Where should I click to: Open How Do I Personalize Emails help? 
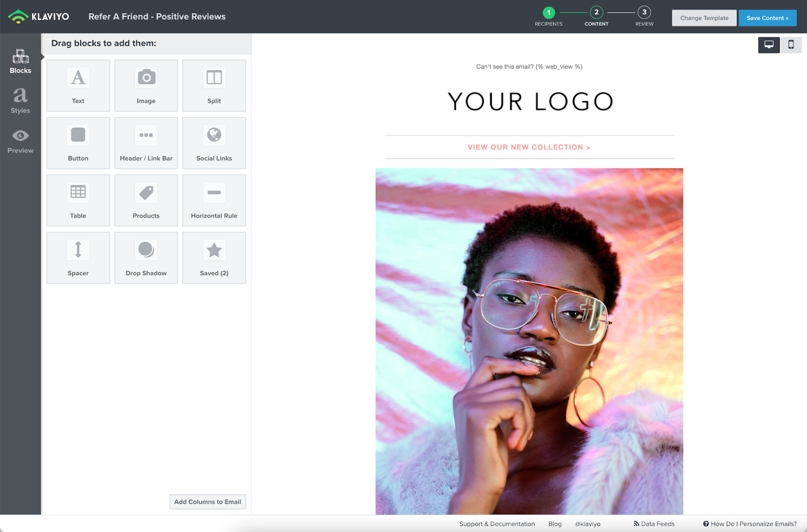pyautogui.click(x=750, y=524)
